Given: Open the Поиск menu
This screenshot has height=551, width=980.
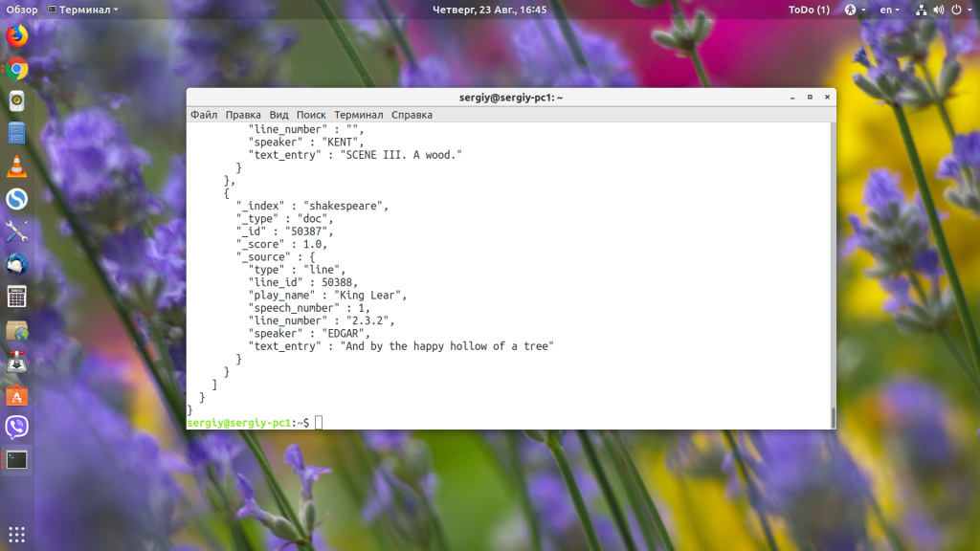Looking at the screenshot, I should [311, 115].
